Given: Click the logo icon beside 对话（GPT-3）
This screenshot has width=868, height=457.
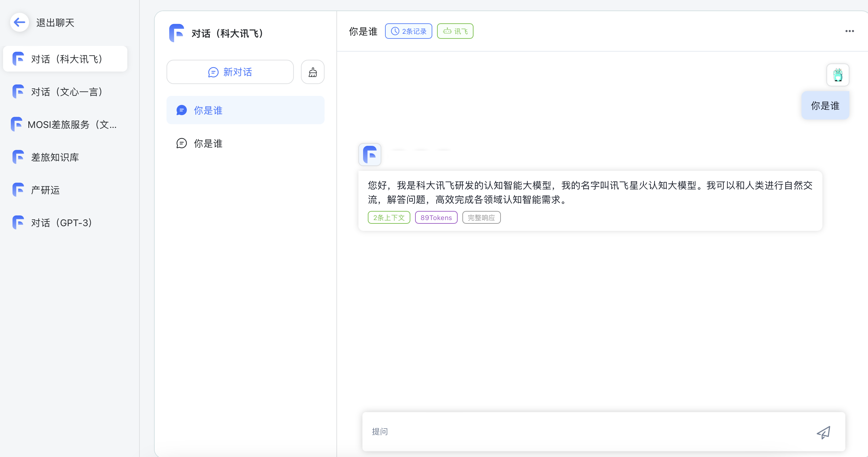Looking at the screenshot, I should tap(18, 222).
